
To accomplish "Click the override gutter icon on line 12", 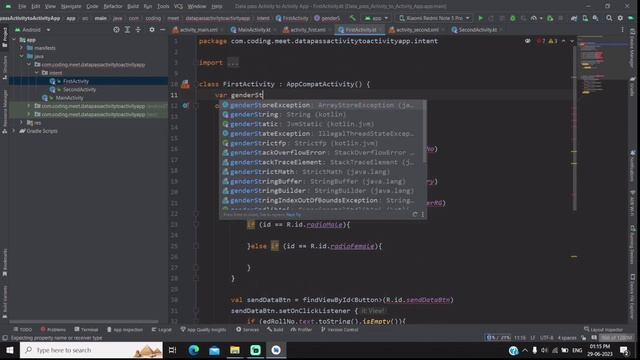I will 186,106.
